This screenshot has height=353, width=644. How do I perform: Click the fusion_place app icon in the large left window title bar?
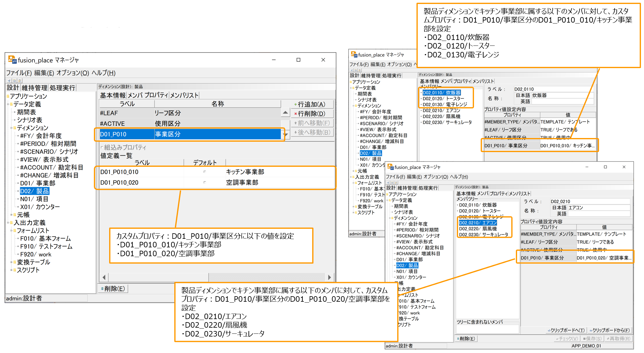point(12,60)
